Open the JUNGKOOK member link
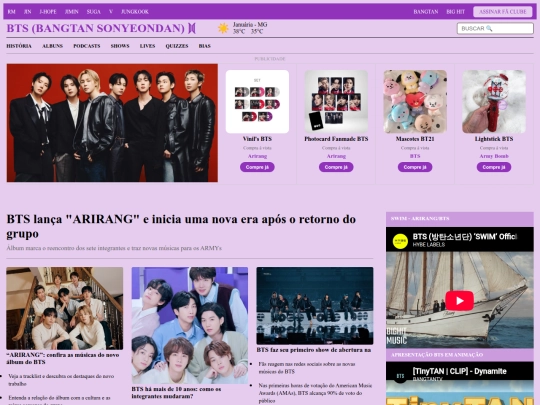Image resolution: width=540 pixels, height=405 pixels. click(x=135, y=12)
